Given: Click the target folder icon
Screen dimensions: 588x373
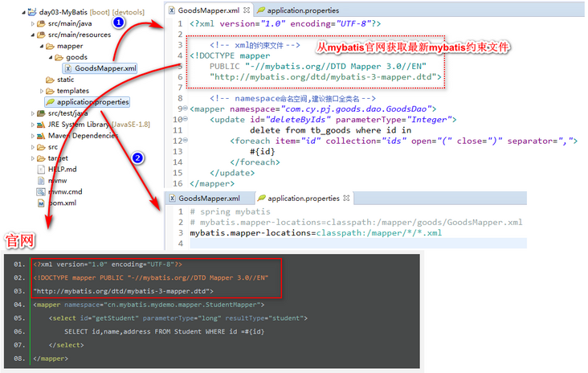Looking at the screenshot, I should point(41,158).
